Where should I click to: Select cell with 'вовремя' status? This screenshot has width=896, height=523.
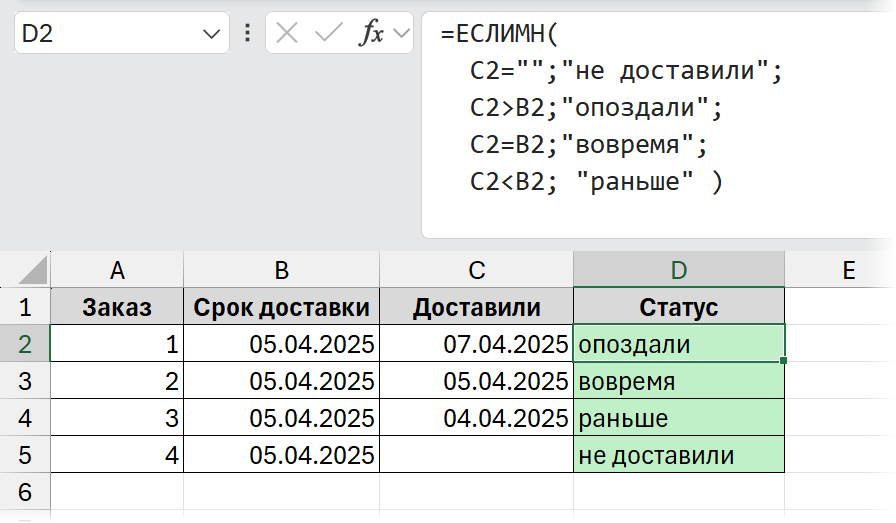coord(679,381)
